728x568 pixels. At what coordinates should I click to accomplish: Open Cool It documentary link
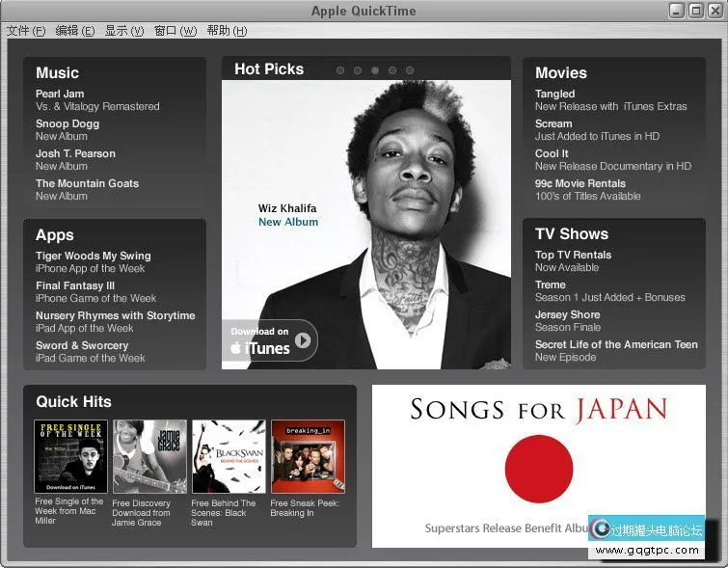point(613,160)
